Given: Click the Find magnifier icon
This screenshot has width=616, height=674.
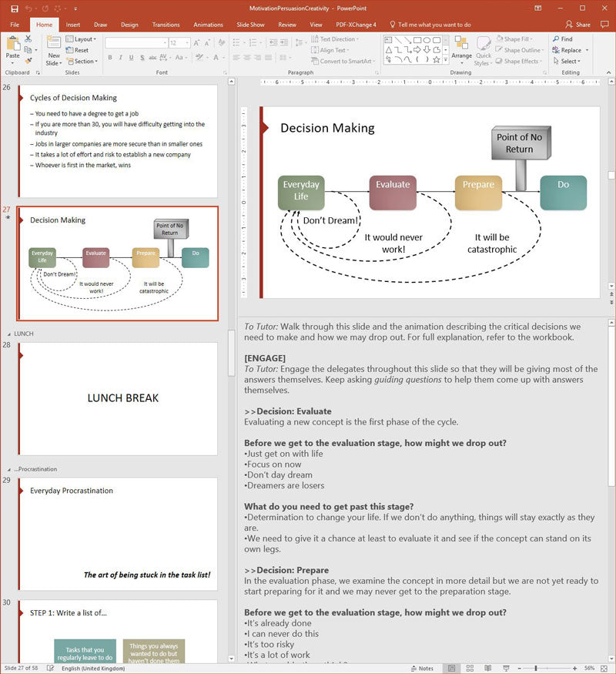Looking at the screenshot, I should click(556, 39).
